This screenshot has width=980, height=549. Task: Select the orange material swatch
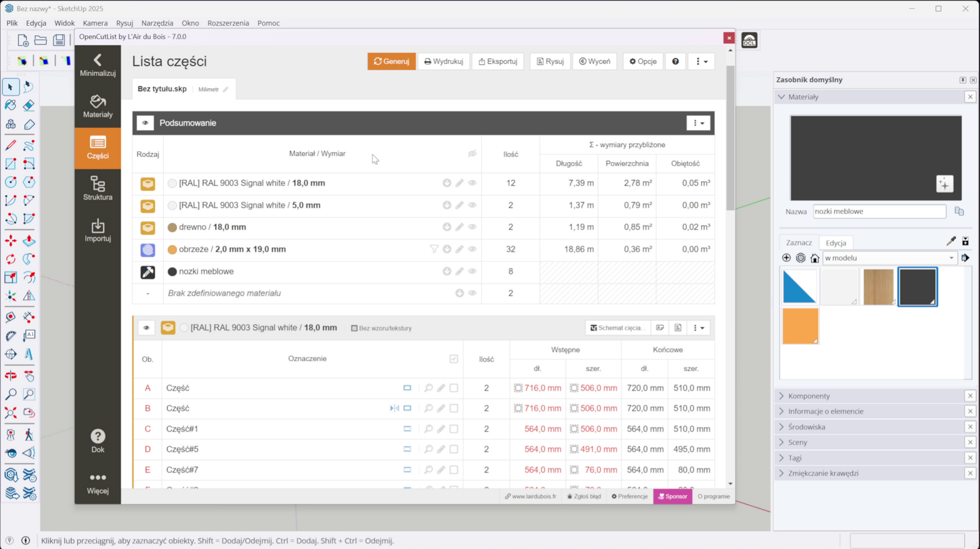click(800, 326)
